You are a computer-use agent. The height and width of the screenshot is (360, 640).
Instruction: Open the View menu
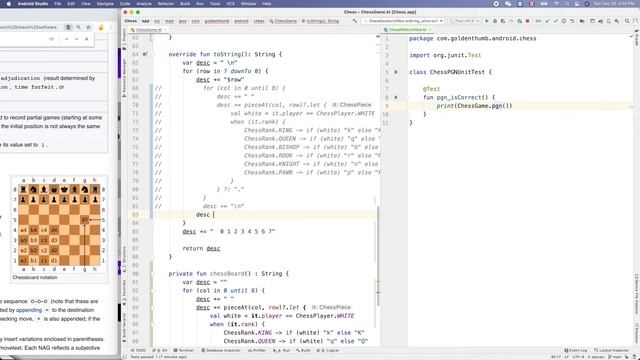[x=86, y=4]
